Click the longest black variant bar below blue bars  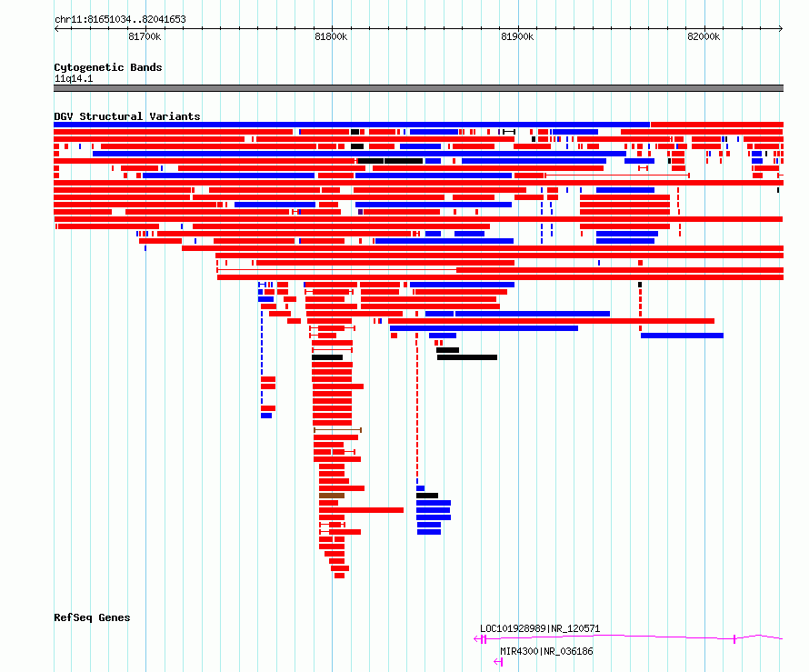point(467,357)
